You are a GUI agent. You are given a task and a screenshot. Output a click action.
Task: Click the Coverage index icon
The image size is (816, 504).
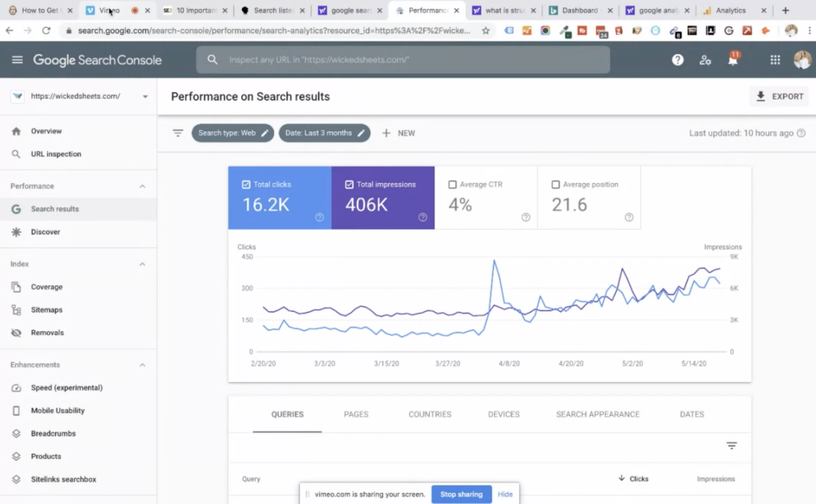tap(16, 286)
